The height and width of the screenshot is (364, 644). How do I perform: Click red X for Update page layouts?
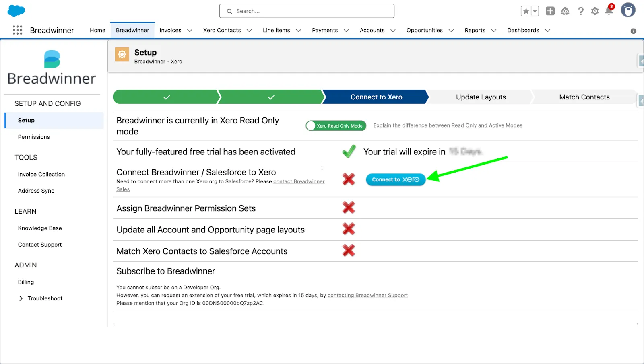pos(349,229)
